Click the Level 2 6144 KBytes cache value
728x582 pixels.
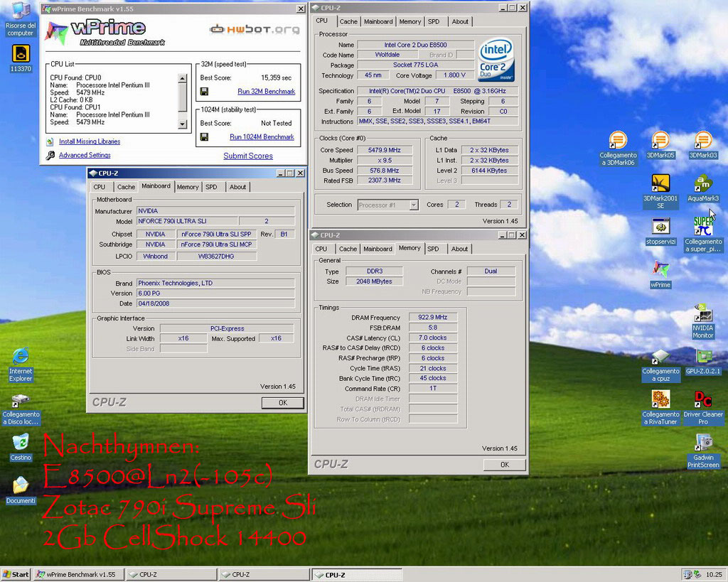click(489, 171)
